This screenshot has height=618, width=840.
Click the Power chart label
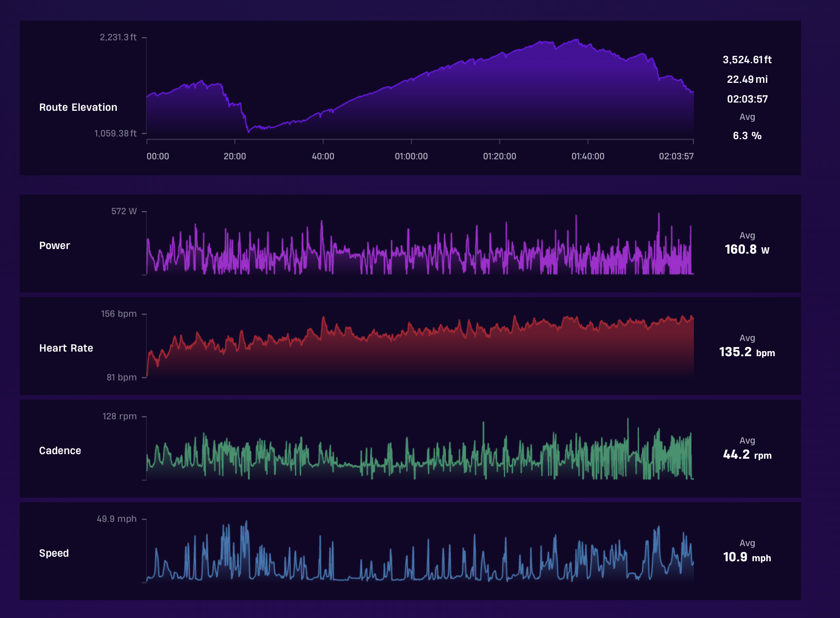coord(55,245)
